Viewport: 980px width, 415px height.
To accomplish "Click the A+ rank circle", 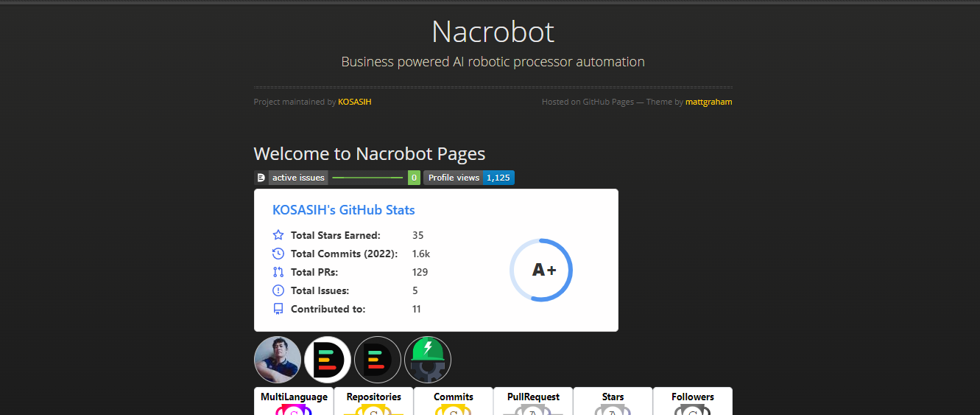I will 541,270.
